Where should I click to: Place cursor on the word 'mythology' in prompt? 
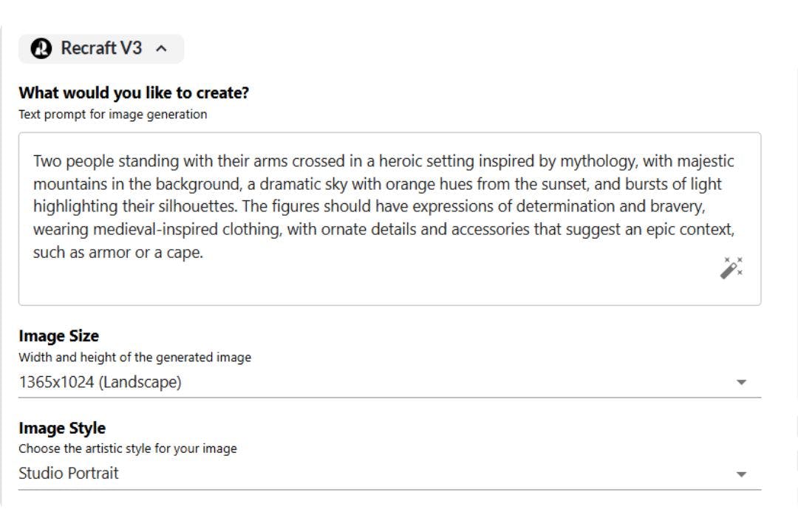click(598, 161)
